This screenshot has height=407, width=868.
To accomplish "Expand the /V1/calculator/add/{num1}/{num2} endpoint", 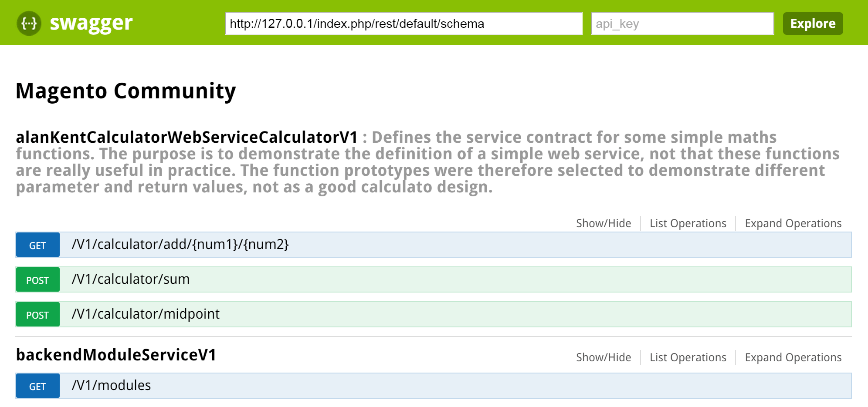I will coord(180,245).
